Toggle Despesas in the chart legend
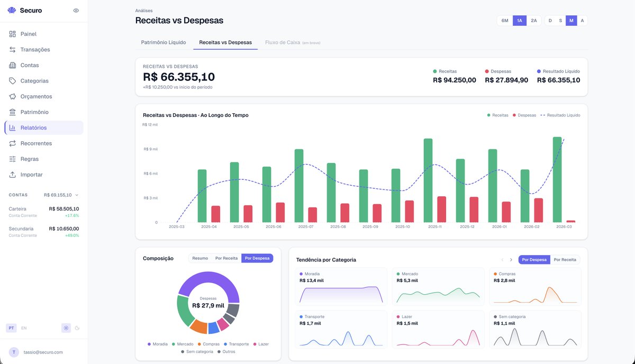Screen dimensions: 635x364 click(x=524, y=115)
